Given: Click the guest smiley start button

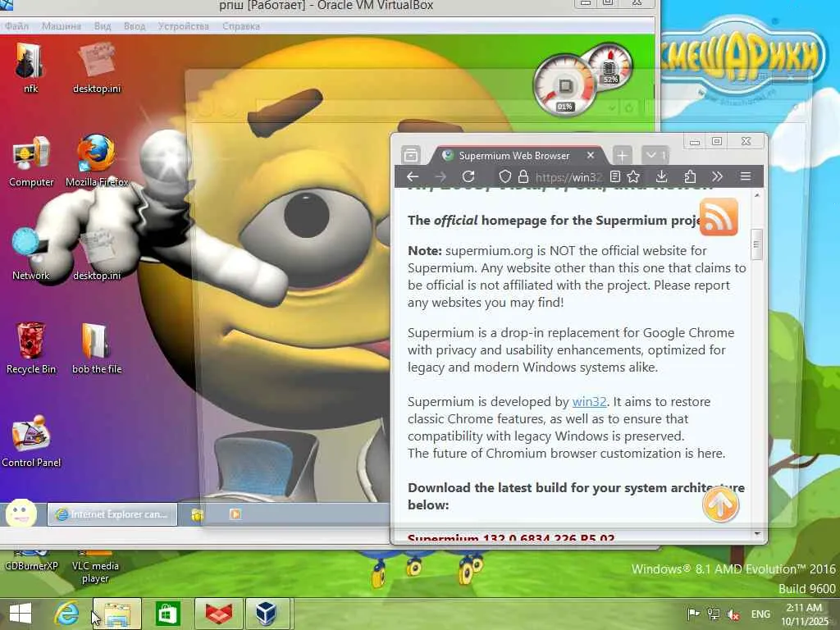Looking at the screenshot, I should [21, 513].
